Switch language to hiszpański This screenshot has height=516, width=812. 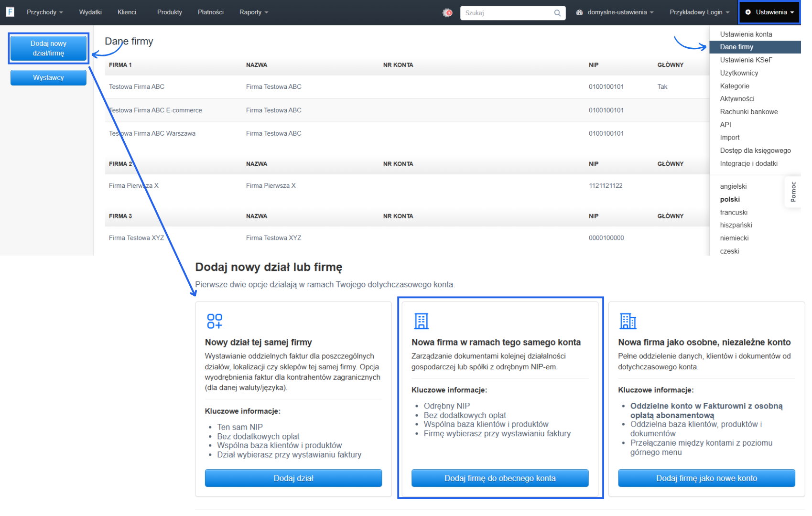[736, 225]
